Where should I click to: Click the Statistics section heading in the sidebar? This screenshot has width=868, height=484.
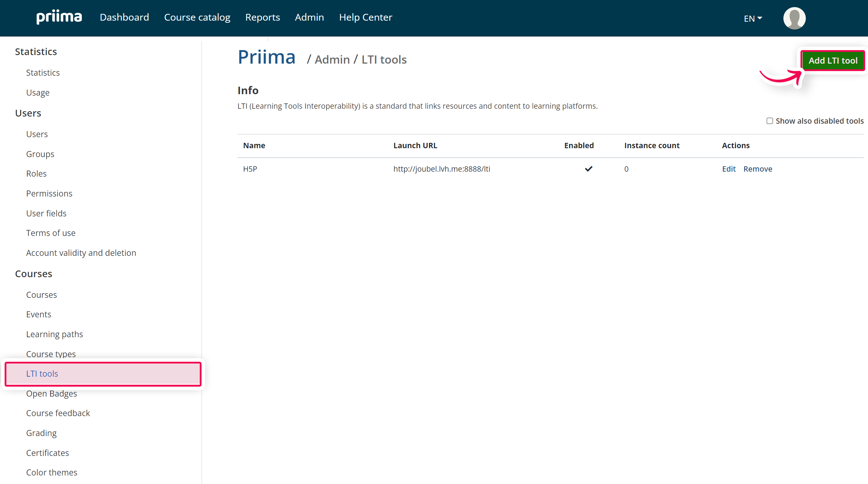pos(36,52)
